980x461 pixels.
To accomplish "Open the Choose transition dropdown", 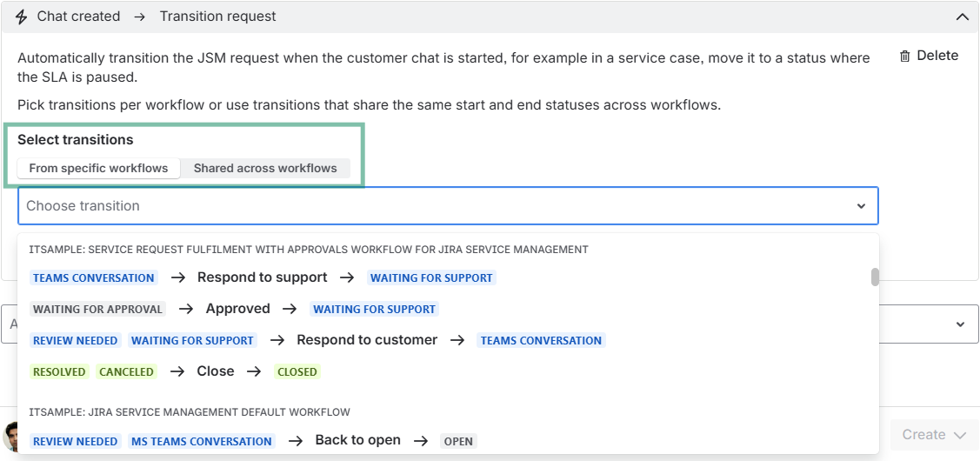I will click(435, 206).
